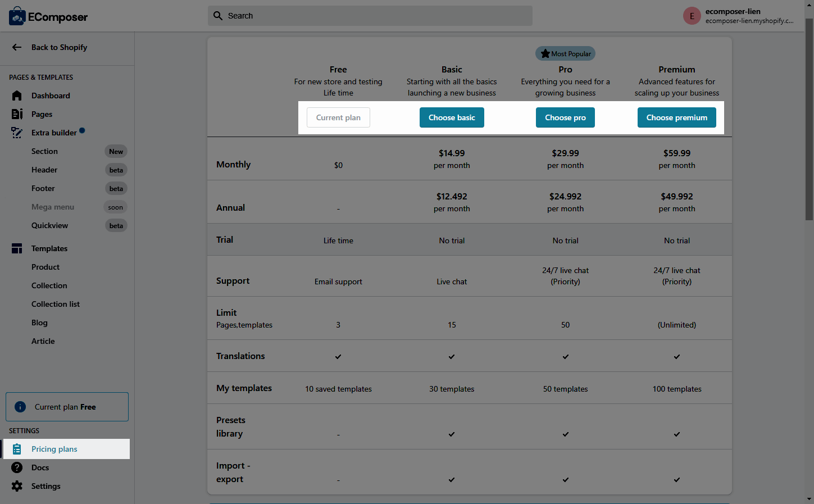This screenshot has width=814, height=504.
Task: Click the Translations checkmark under Pro
Action: pos(565,357)
